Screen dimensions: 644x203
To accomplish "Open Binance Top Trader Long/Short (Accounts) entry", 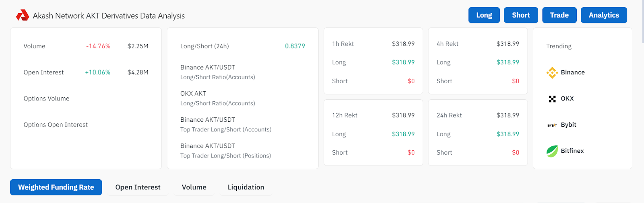I will (x=225, y=125).
